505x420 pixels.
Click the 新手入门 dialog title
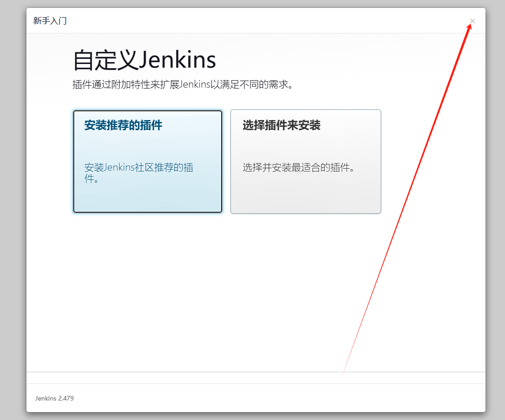(x=50, y=21)
